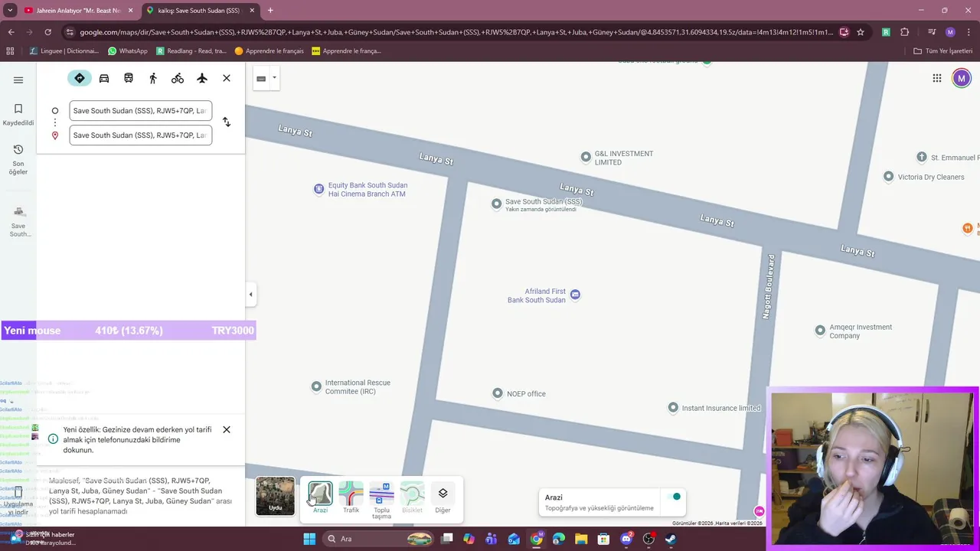
Task: Open recent Save South... shortcut
Action: point(18,221)
